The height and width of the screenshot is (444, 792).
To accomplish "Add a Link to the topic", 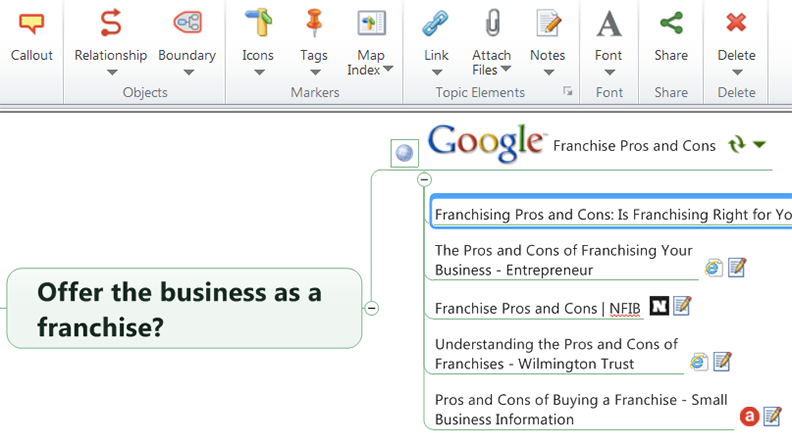I will coord(435,23).
